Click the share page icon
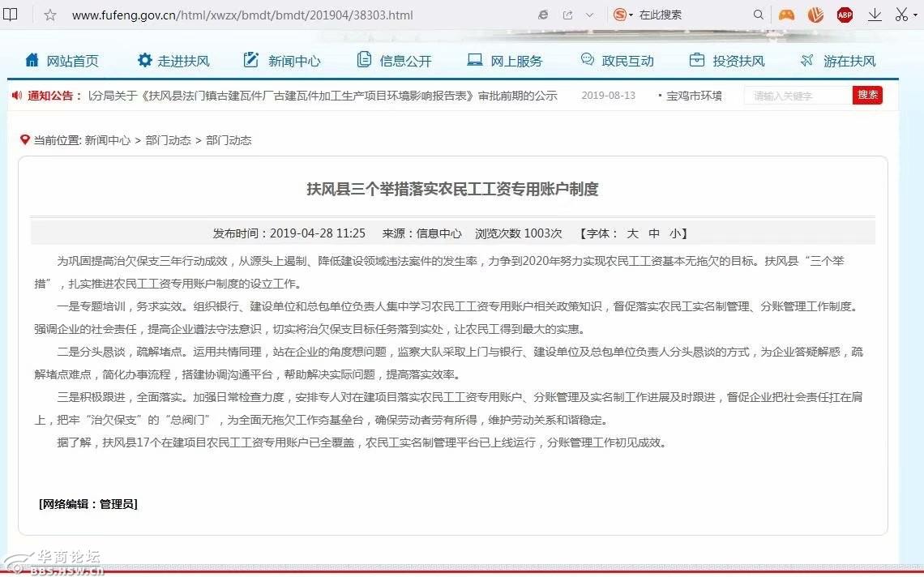The width and height of the screenshot is (924, 577). coord(567,15)
